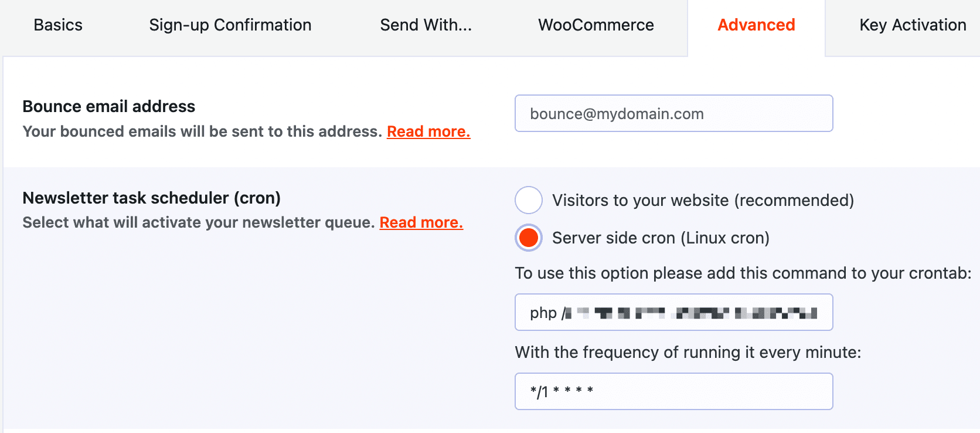Switch to the Key Activation tab
Screen dimensions: 980x433
tap(912, 25)
